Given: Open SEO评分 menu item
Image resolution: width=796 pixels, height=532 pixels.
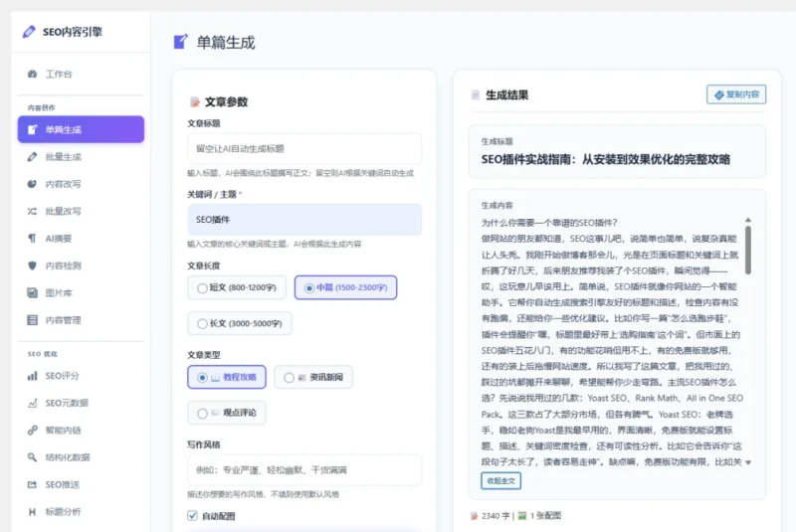Looking at the screenshot, I should tap(81, 376).
